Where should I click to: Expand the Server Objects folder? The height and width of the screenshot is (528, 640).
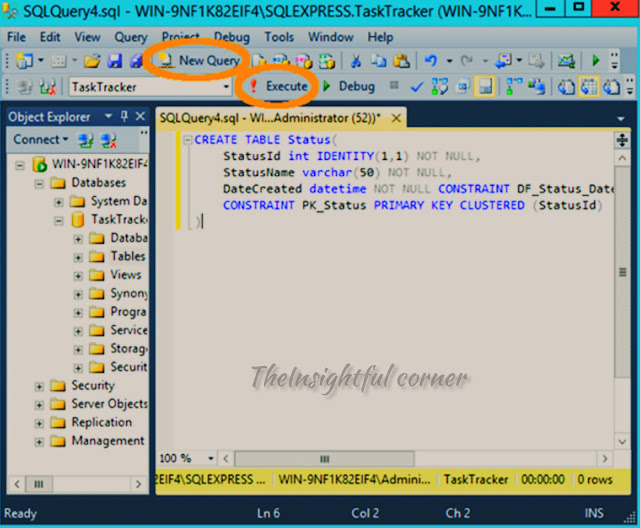pos(39,405)
